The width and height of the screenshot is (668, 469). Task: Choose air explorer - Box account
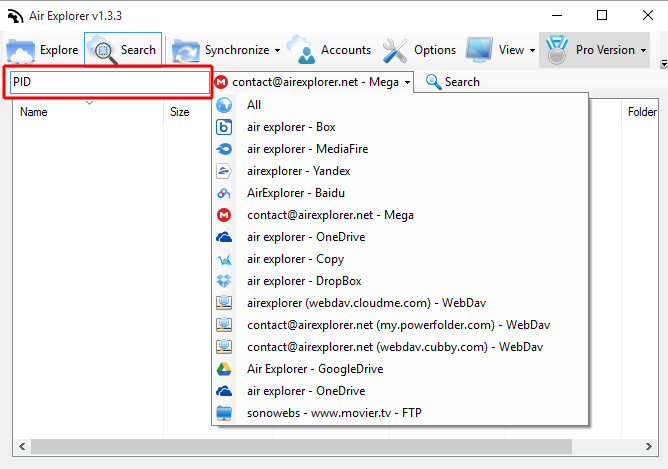click(400, 127)
